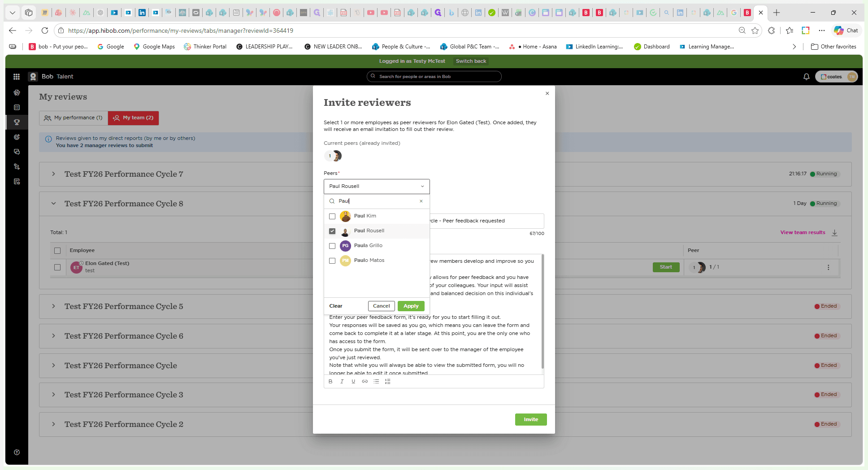Viewport: 868px width, 470px height.
Task: Open the bob bookmark in favorites bar
Action: pyautogui.click(x=58, y=47)
